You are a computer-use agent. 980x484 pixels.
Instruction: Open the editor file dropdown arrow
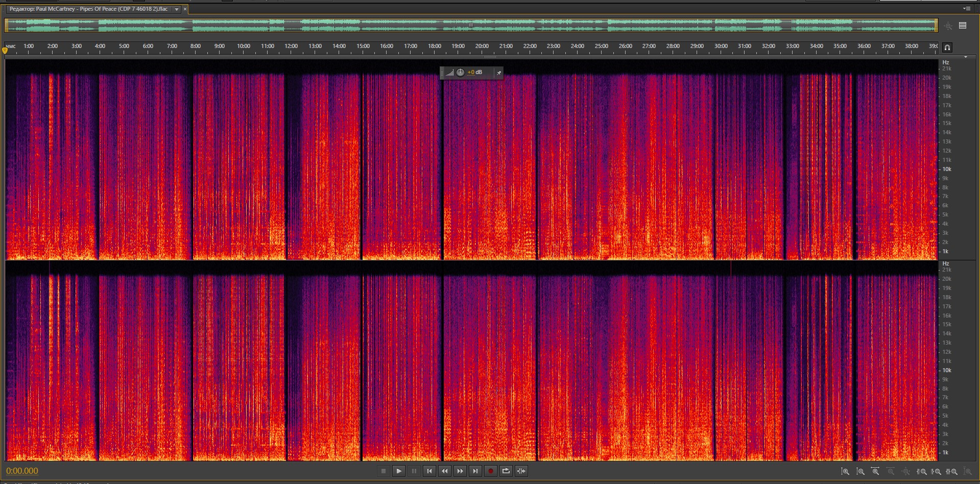coord(177,9)
